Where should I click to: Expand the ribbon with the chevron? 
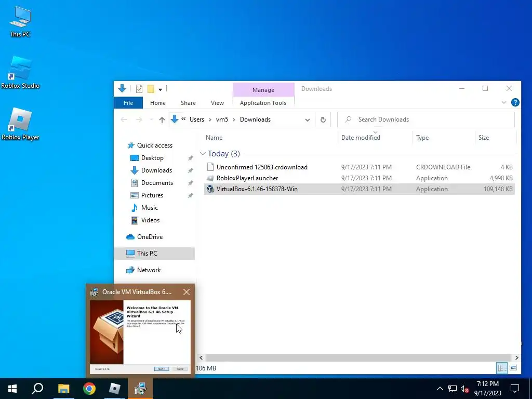tap(504, 102)
